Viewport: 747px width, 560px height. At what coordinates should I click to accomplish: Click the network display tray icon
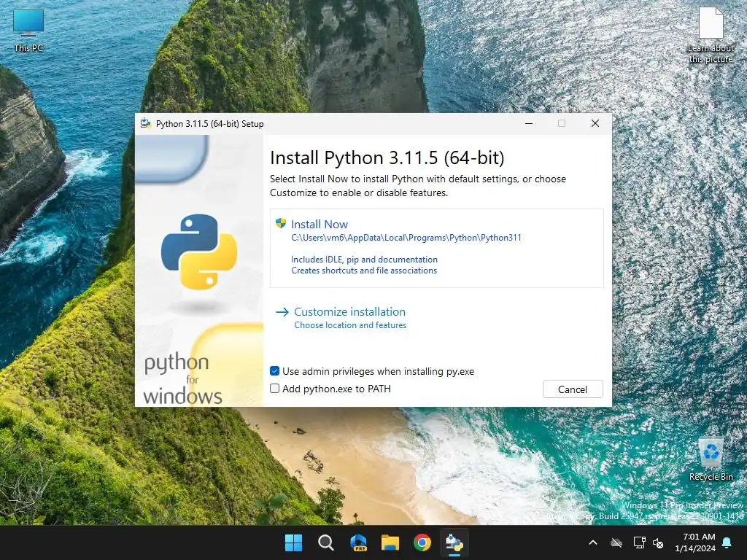click(639, 542)
